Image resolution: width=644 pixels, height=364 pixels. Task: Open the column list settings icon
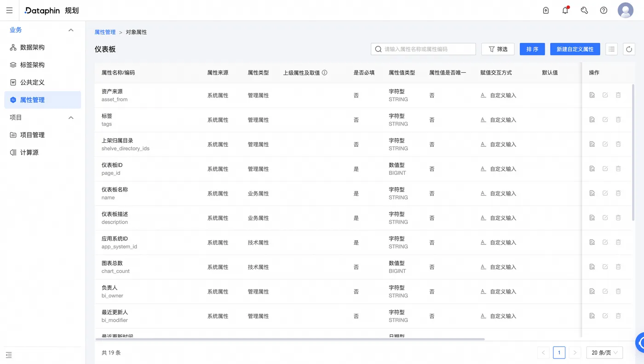611,49
